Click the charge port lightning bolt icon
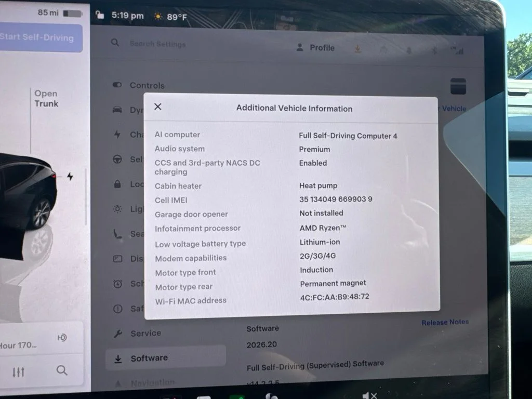 pos(70,177)
